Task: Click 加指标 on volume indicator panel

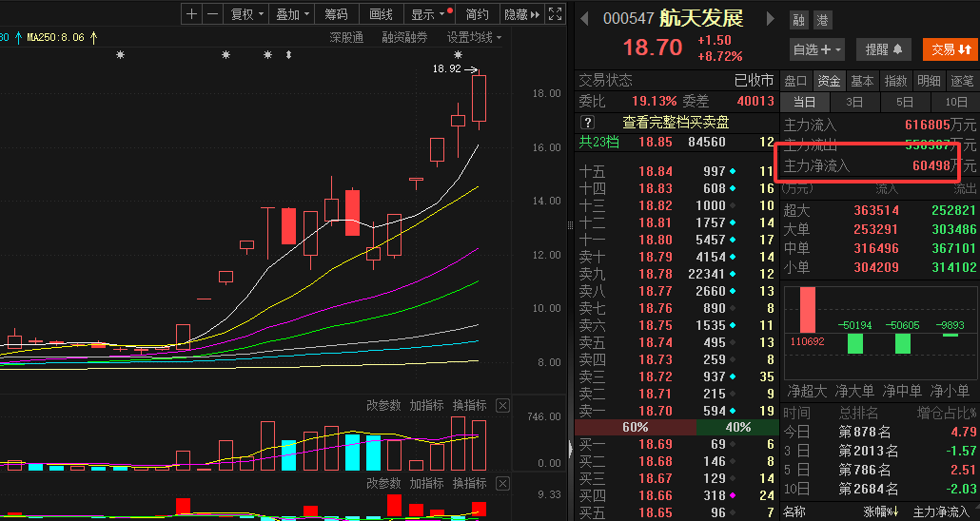Action: [x=426, y=405]
